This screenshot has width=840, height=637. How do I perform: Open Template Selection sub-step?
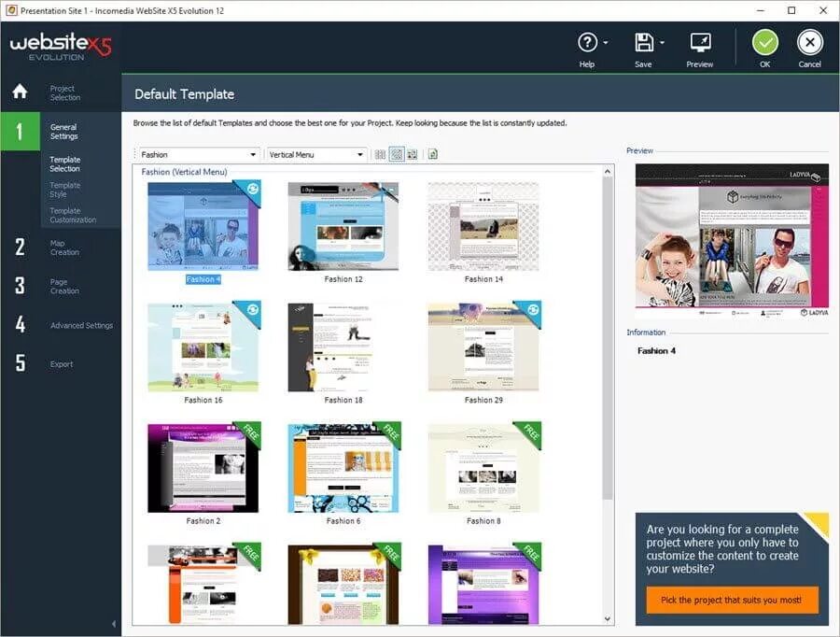pyautogui.click(x=64, y=164)
